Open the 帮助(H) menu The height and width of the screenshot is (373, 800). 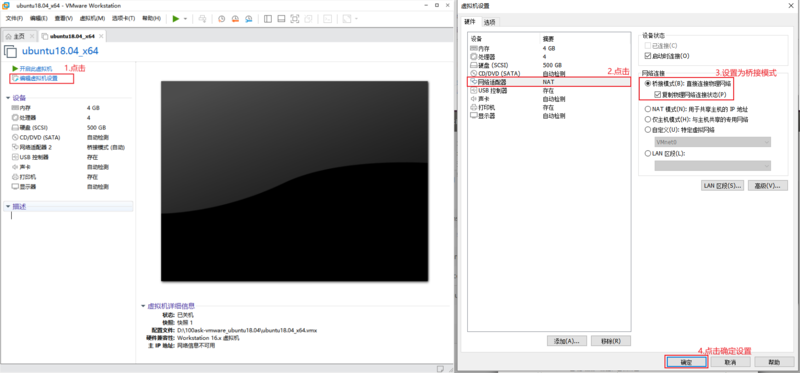tap(152, 18)
